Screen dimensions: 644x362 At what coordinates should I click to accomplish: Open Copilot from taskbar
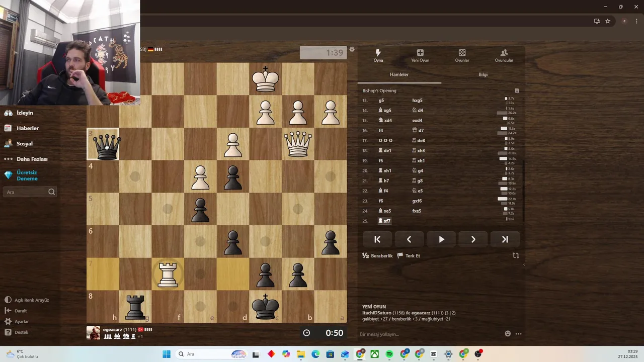pyautogui.click(x=286, y=354)
